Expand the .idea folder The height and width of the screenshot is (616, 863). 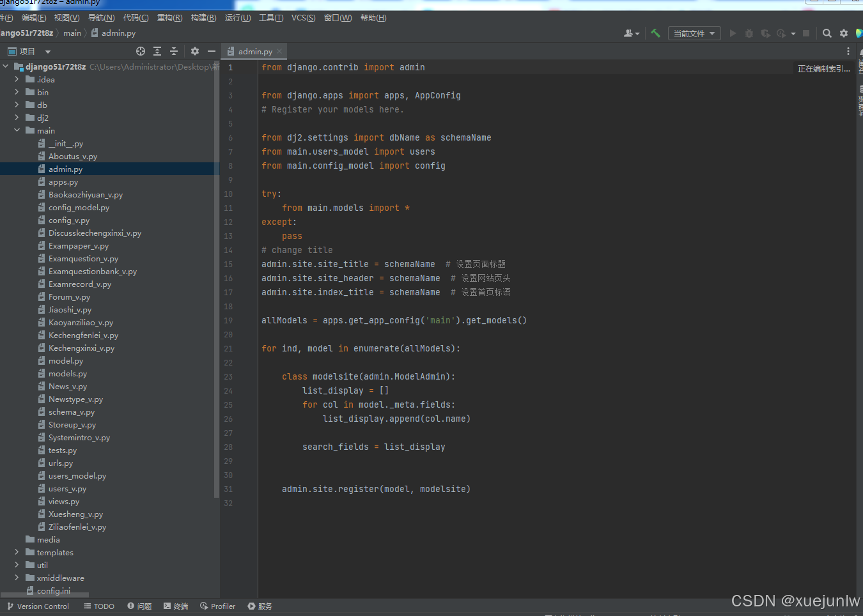tap(17, 79)
